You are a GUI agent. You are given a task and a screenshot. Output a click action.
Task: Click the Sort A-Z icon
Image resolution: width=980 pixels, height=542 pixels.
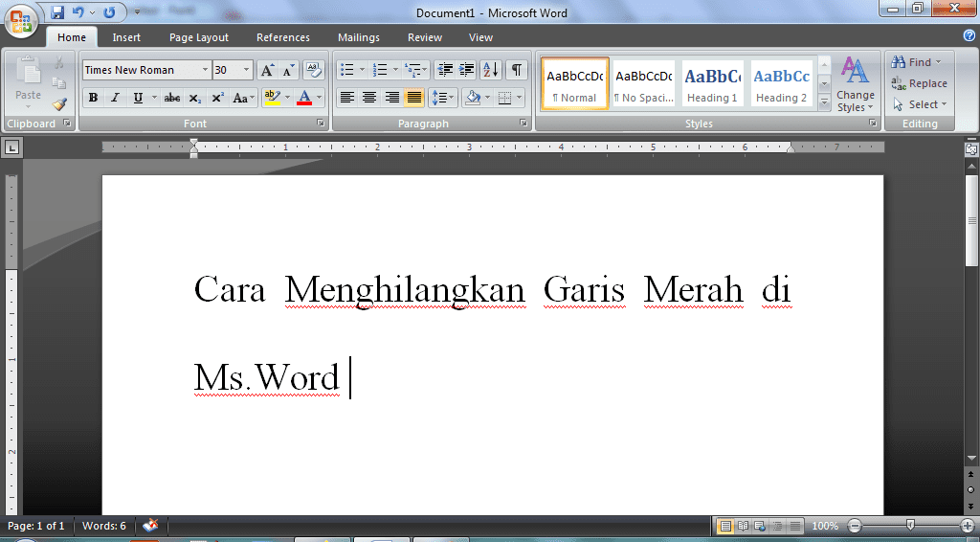click(x=491, y=70)
